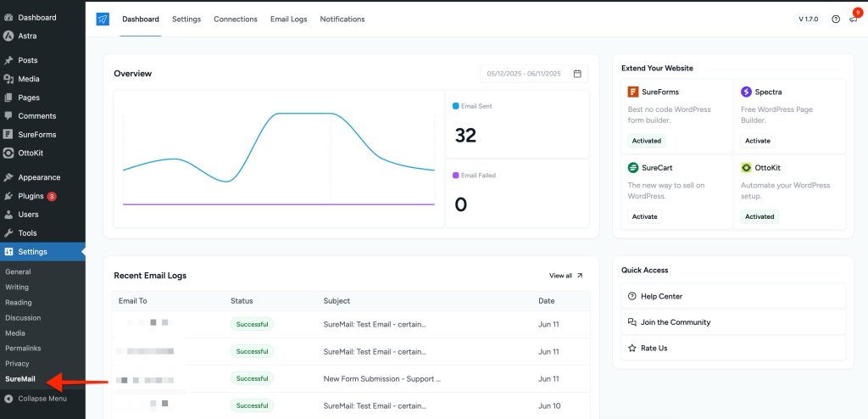Click the SureMail paper plane logo
Screen dimensions: 868x419
pyautogui.click(x=103, y=20)
